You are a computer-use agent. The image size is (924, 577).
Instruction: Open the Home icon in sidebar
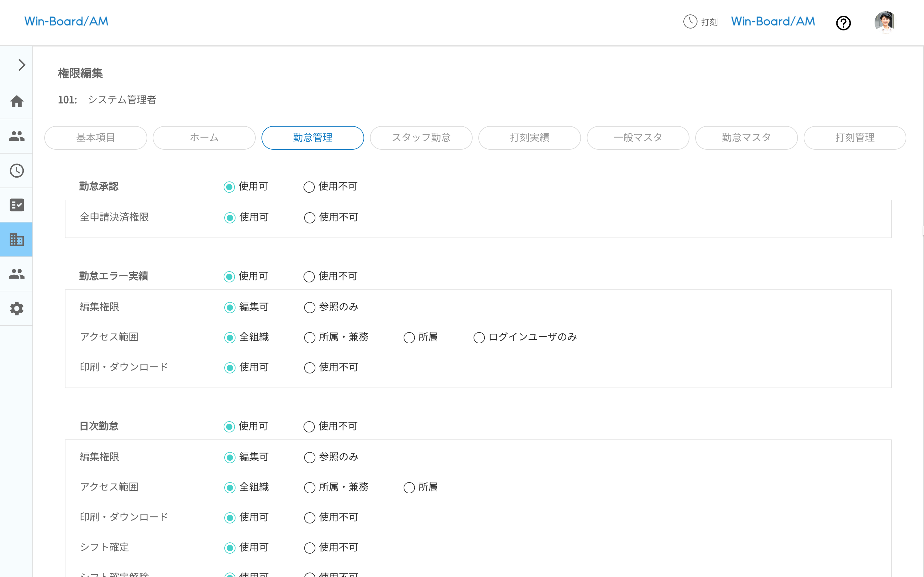[17, 102]
